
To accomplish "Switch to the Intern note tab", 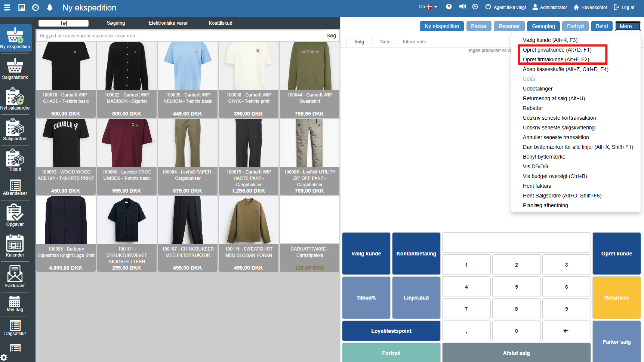I will click(415, 42).
